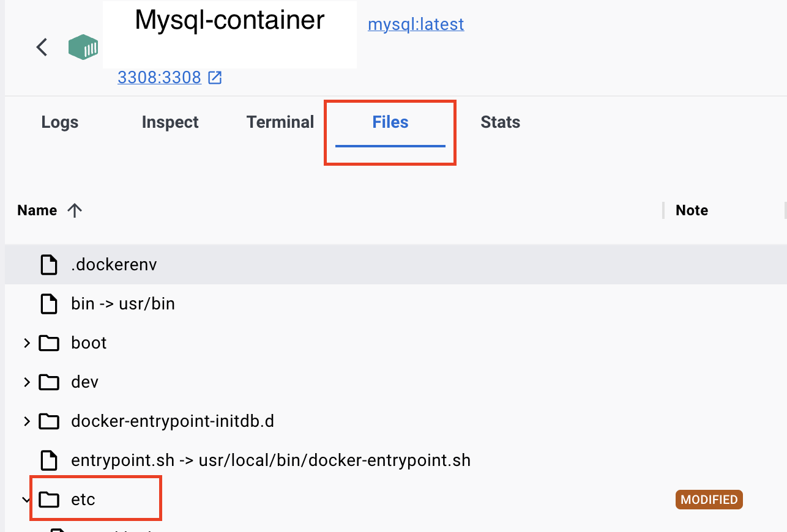
Task: Click the dev folder icon
Action: [x=49, y=382]
